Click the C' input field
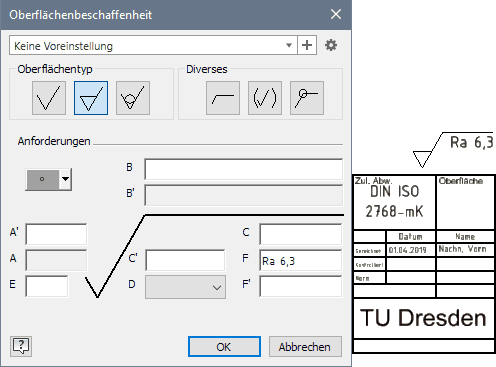The height and width of the screenshot is (367, 496). point(185,260)
